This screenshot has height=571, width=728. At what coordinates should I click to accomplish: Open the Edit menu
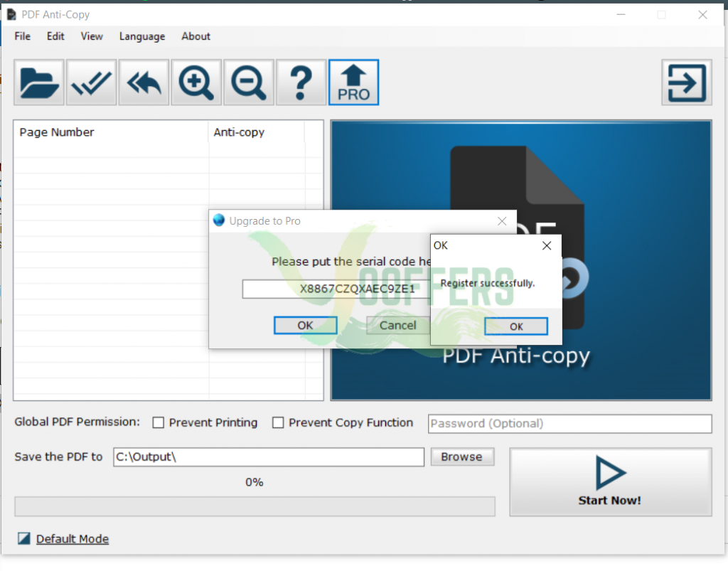point(55,36)
